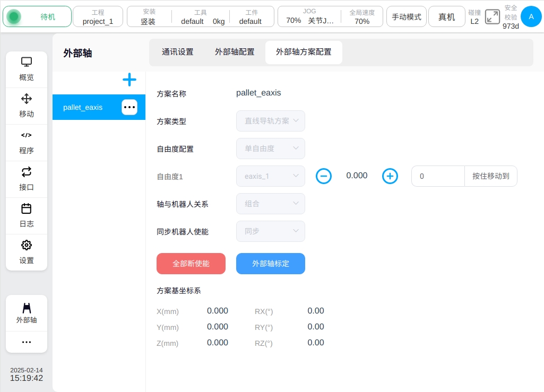The height and width of the screenshot is (392, 544).
Task: Open 同步机器人使能 同步 dropdown
Action: (x=271, y=231)
